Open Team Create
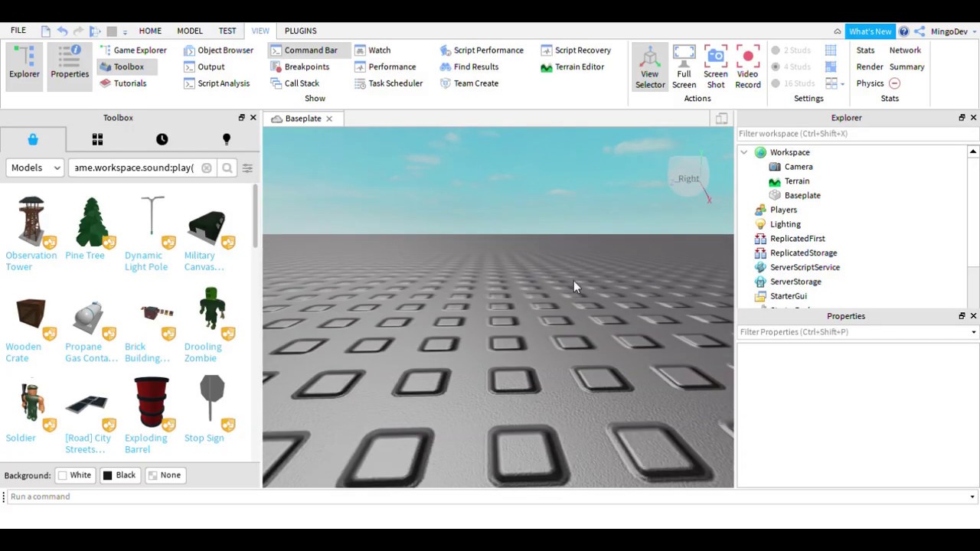Viewport: 980px width, 551px height. pyautogui.click(x=469, y=83)
